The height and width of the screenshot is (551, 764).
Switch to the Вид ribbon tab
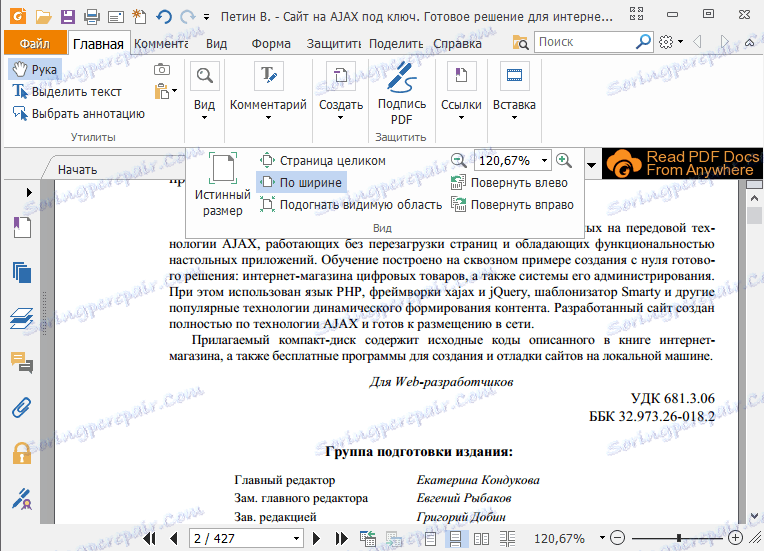pyautogui.click(x=216, y=44)
